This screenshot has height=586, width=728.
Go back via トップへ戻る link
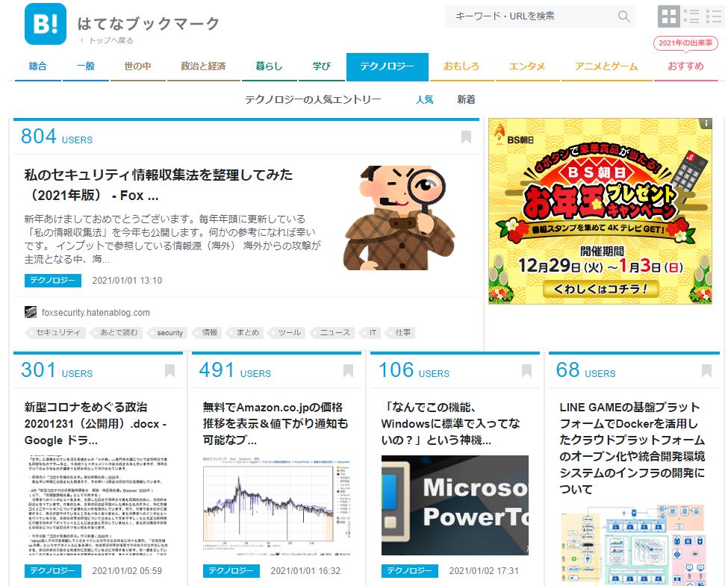tap(107, 40)
